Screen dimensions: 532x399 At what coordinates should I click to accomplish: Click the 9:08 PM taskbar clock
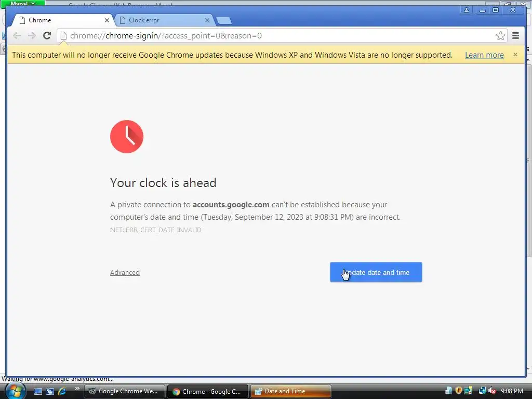(x=512, y=391)
